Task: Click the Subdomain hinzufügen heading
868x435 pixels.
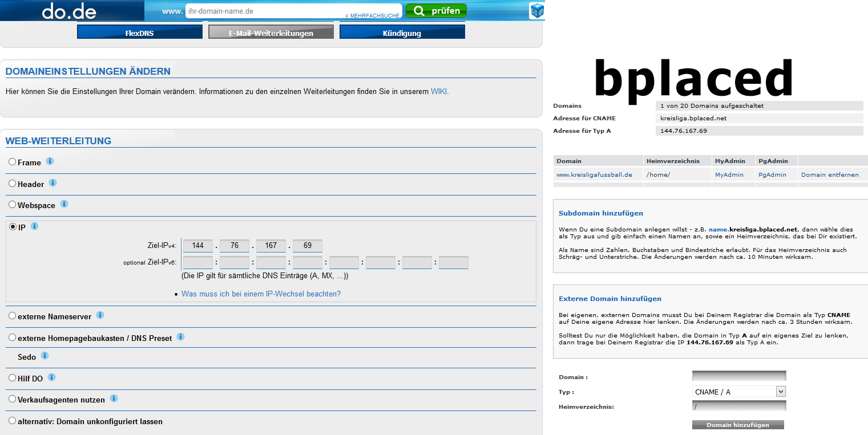Action: (x=601, y=213)
